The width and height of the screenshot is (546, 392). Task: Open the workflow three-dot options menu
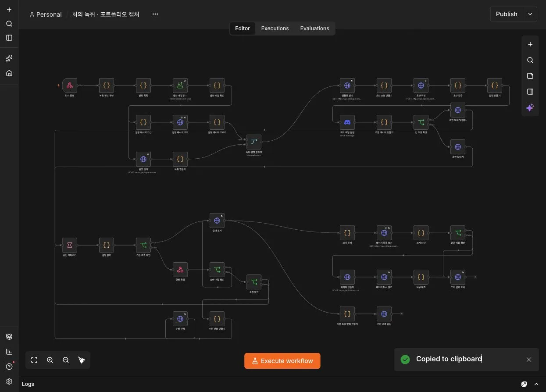155,14
